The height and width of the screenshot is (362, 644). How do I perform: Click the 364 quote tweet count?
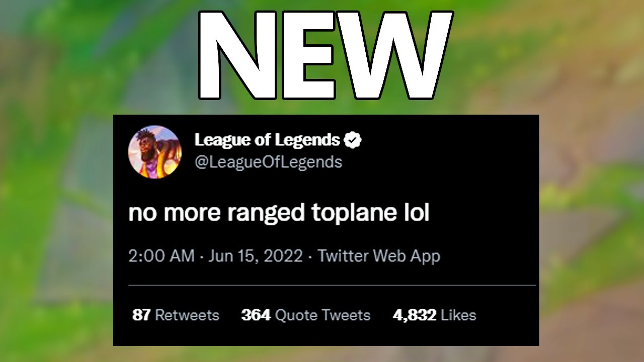pyautogui.click(x=256, y=315)
